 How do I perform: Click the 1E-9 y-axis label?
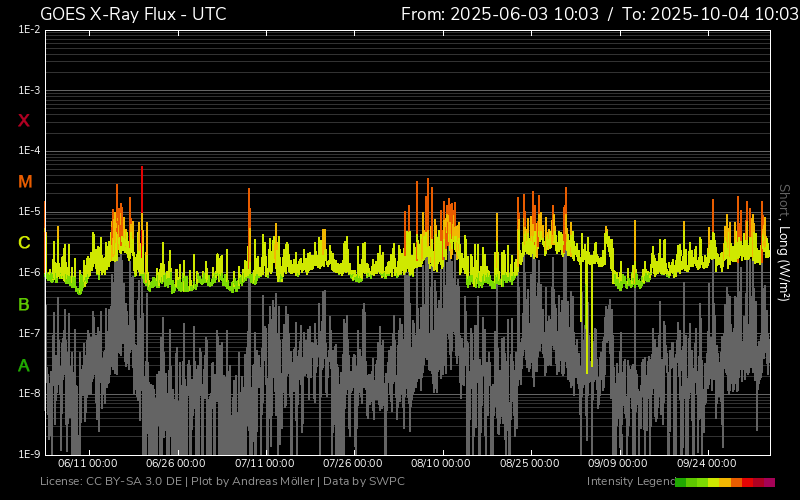coord(29,454)
